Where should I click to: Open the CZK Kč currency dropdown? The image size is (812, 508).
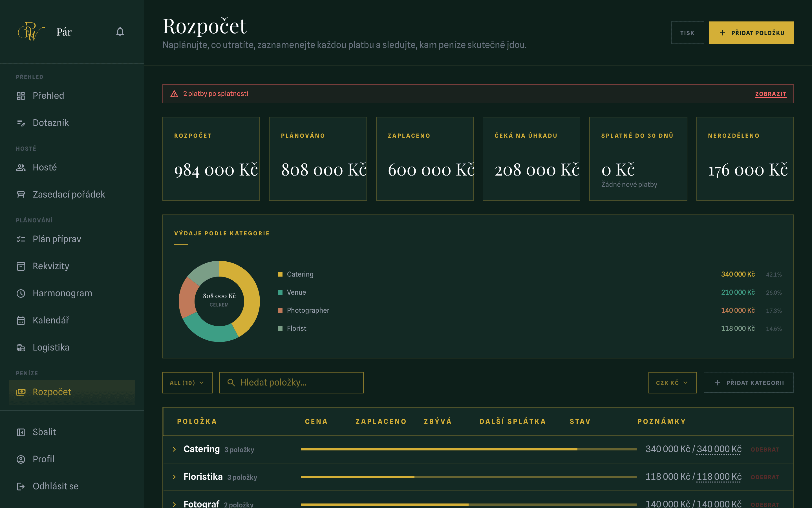coord(672,383)
